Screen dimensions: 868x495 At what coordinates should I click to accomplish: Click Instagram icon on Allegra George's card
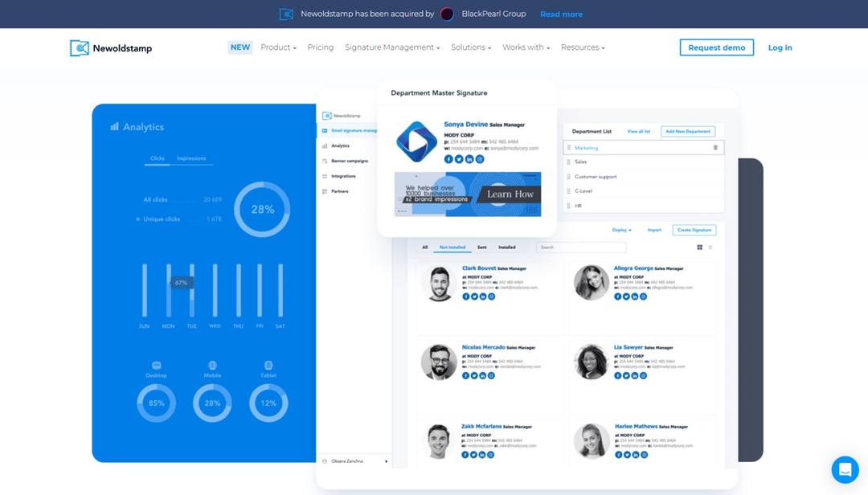tap(643, 297)
